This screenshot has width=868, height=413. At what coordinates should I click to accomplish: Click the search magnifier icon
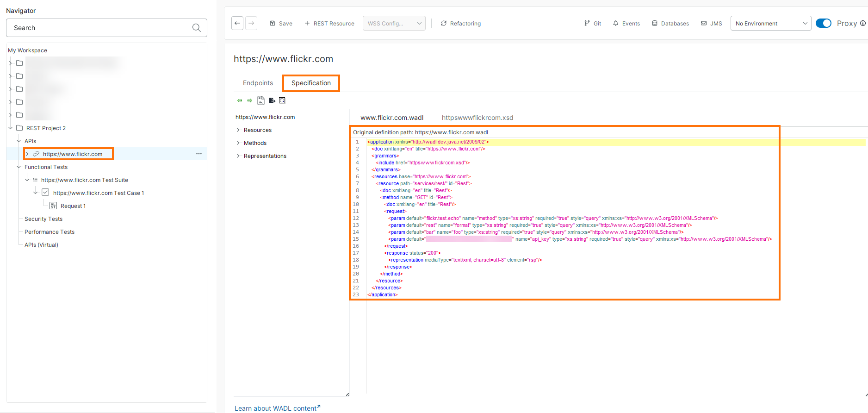click(x=197, y=28)
